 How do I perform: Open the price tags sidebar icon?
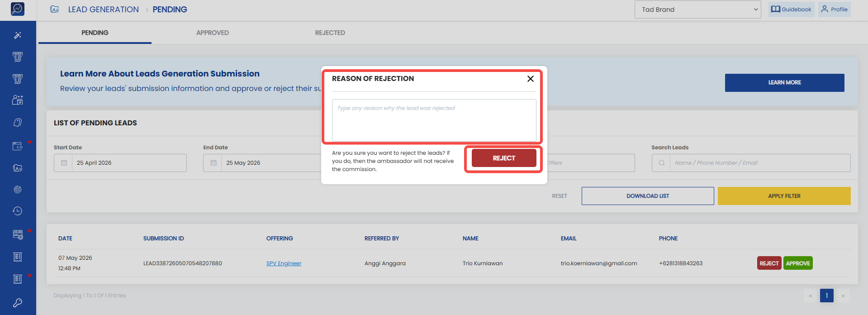coord(18,123)
